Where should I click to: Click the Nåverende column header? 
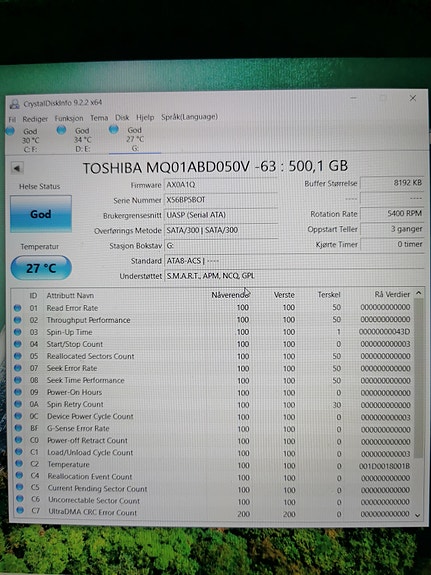[230, 295]
